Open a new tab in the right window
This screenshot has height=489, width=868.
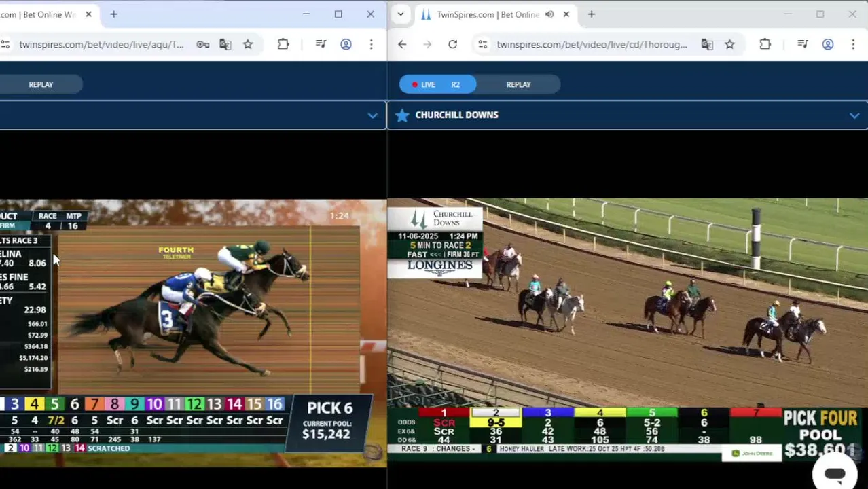point(592,14)
